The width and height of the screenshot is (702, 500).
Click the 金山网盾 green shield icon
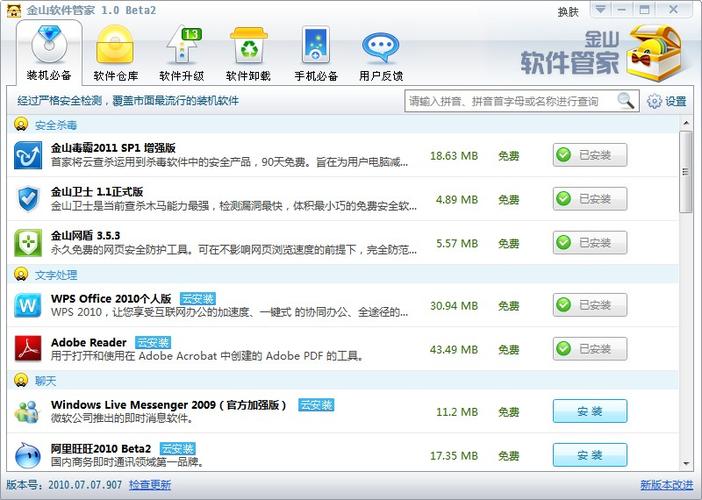tap(28, 243)
